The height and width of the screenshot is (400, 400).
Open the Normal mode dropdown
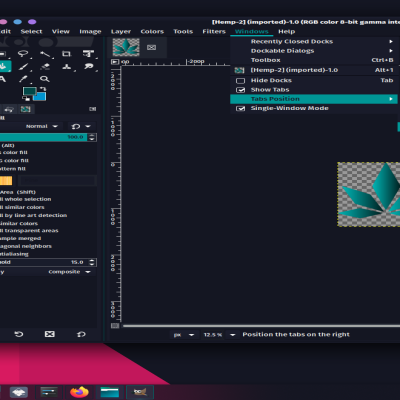click(42, 126)
